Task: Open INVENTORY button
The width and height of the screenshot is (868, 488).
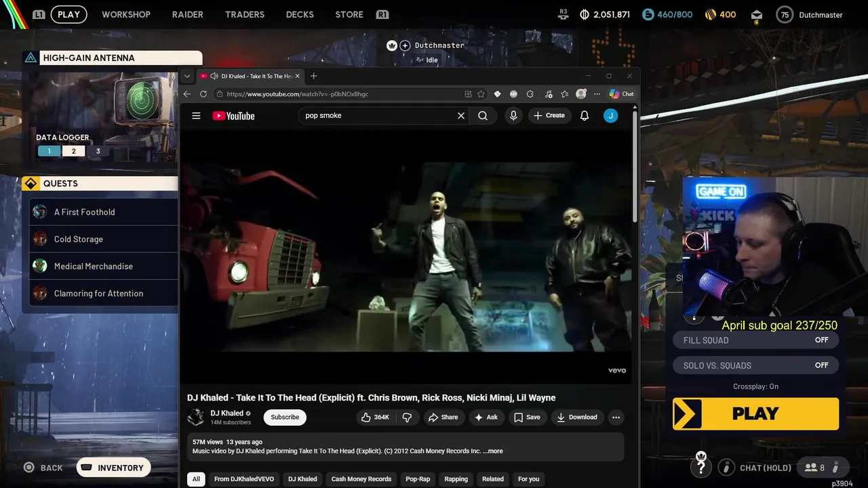Action: click(x=113, y=468)
